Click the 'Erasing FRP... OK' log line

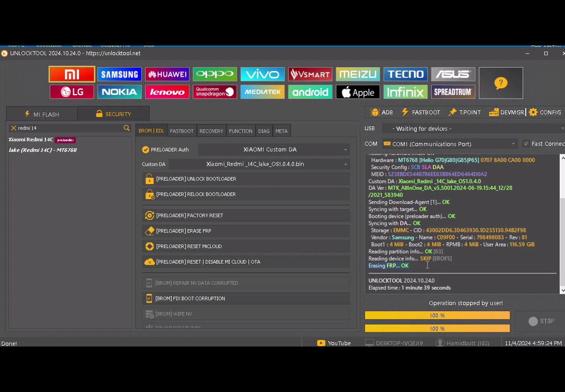pos(388,266)
